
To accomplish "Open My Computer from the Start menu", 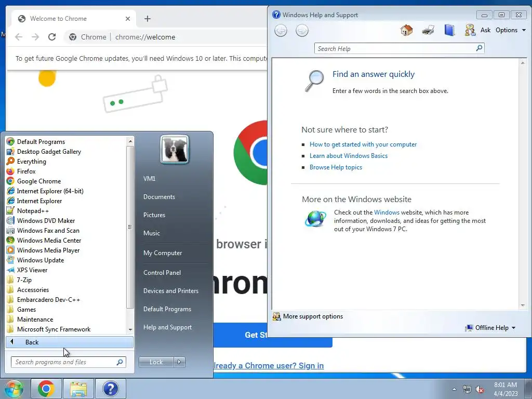I will pos(163,253).
